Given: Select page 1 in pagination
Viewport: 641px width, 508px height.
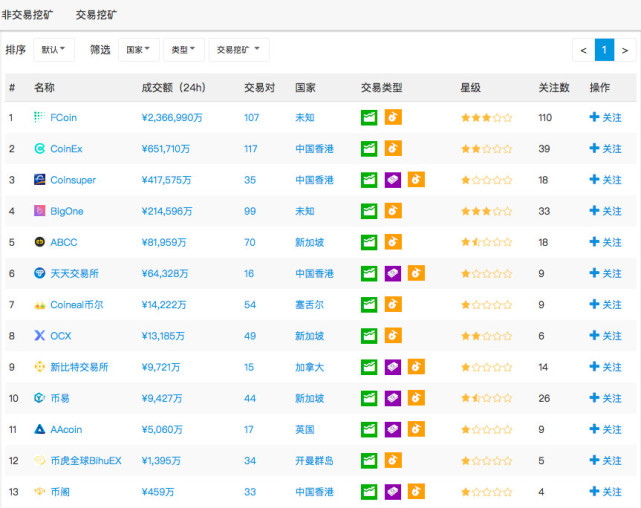Looking at the screenshot, I should tap(604, 50).
